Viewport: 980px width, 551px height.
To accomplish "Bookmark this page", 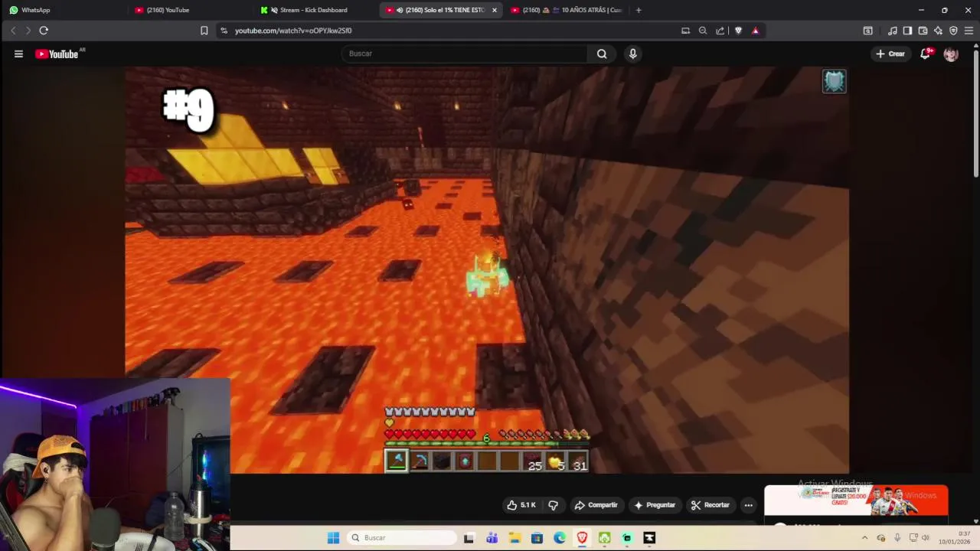I will coord(204,31).
